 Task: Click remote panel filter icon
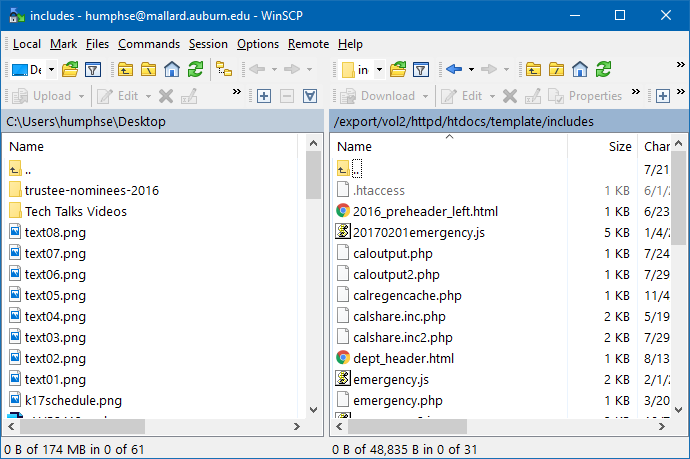(x=421, y=70)
